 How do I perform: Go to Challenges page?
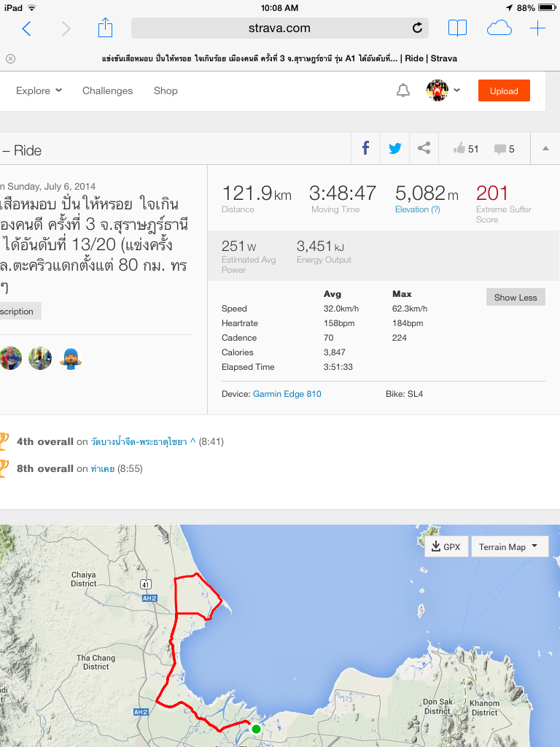tap(108, 90)
